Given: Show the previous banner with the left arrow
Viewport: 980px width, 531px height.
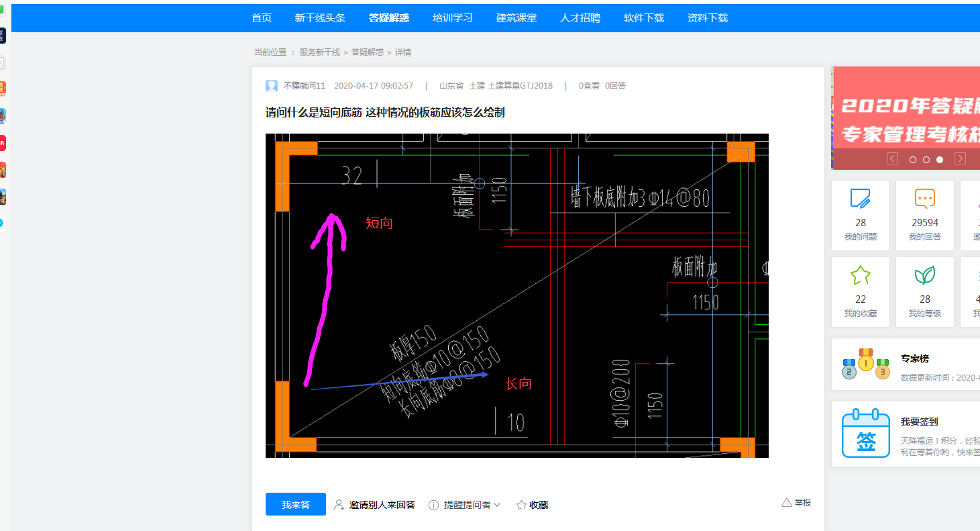Looking at the screenshot, I should (x=892, y=158).
